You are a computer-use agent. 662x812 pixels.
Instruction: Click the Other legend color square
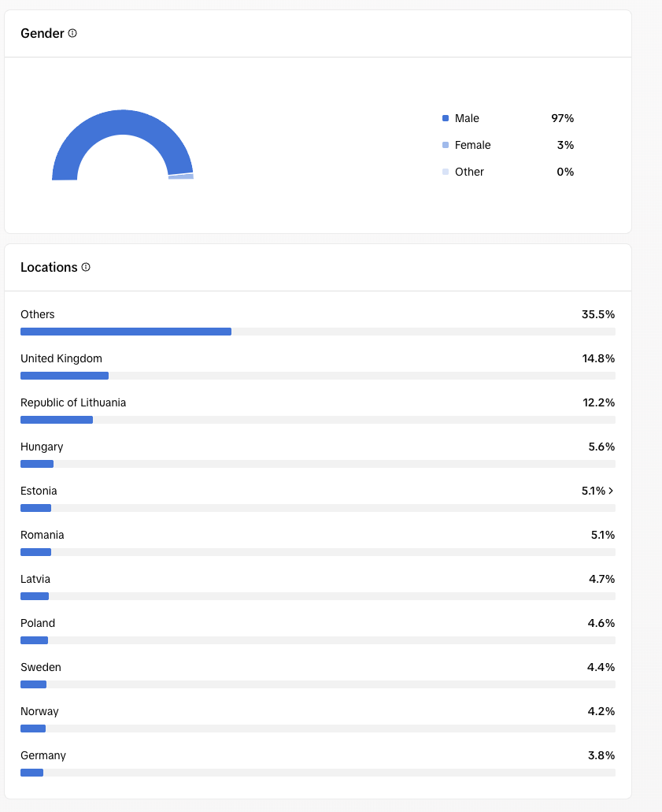(445, 172)
